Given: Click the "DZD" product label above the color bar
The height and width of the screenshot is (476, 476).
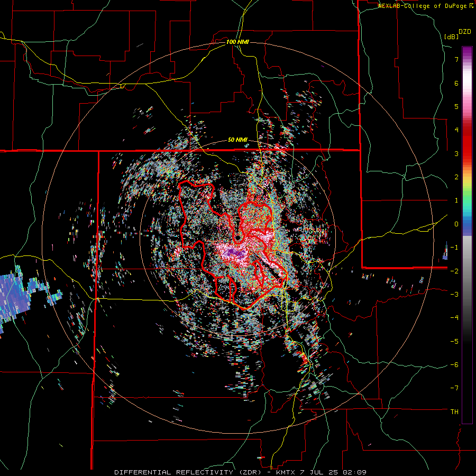Looking at the screenshot, I should coord(465,32).
